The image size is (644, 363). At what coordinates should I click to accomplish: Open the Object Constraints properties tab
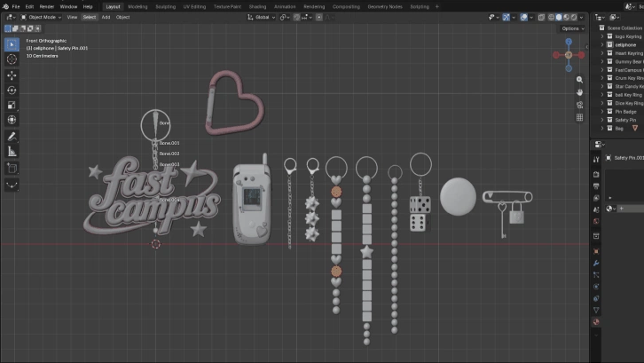(x=596, y=298)
